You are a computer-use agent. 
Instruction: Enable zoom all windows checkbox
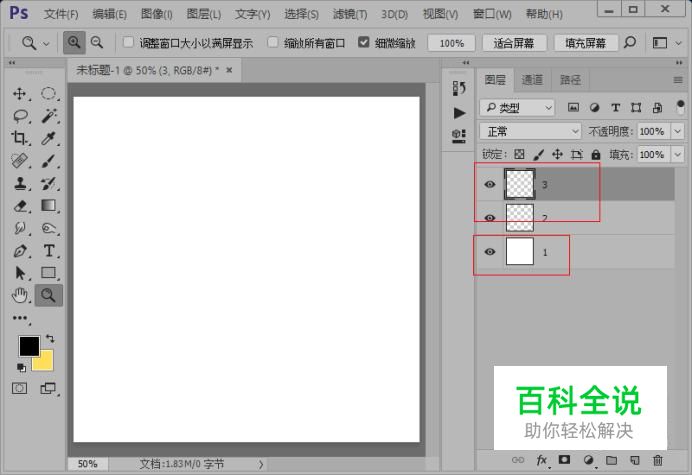point(273,42)
